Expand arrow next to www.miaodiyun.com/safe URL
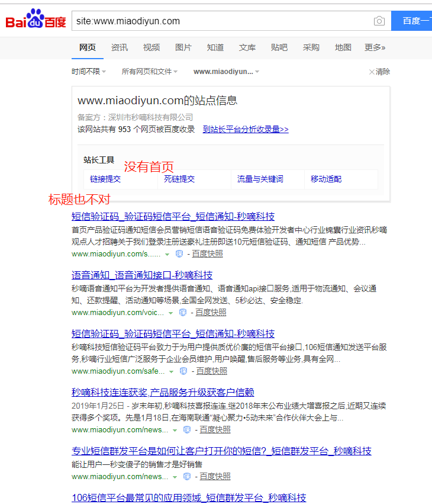This screenshot has height=504, width=432. 171,372
